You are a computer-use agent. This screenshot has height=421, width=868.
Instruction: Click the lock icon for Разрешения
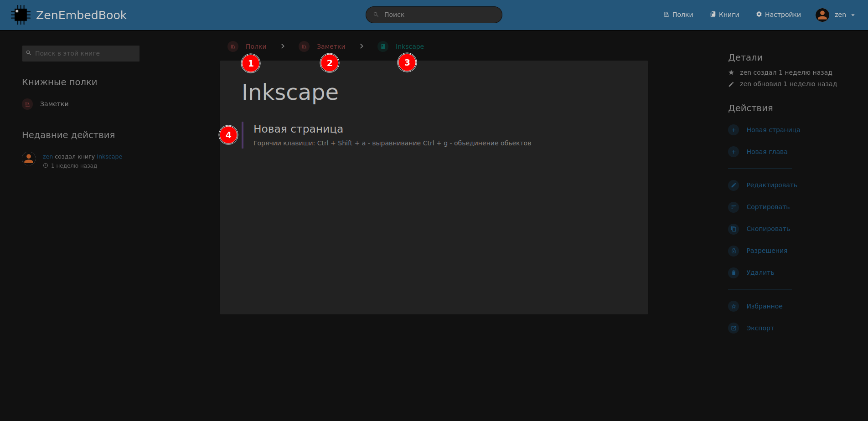click(734, 251)
